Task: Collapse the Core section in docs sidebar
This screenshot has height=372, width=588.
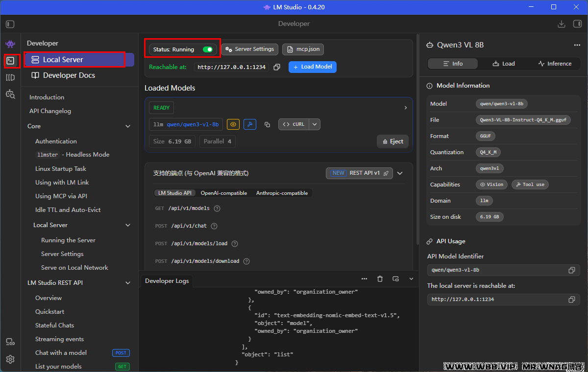Action: pos(128,126)
